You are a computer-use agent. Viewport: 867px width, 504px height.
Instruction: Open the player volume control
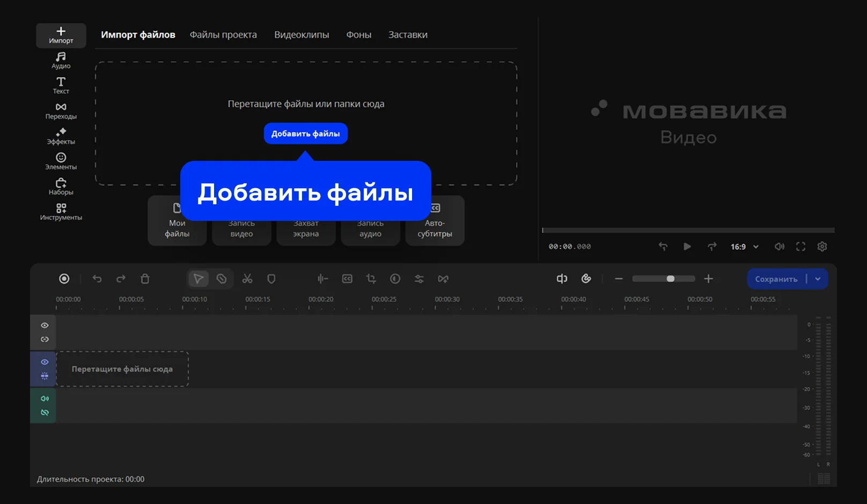point(779,247)
